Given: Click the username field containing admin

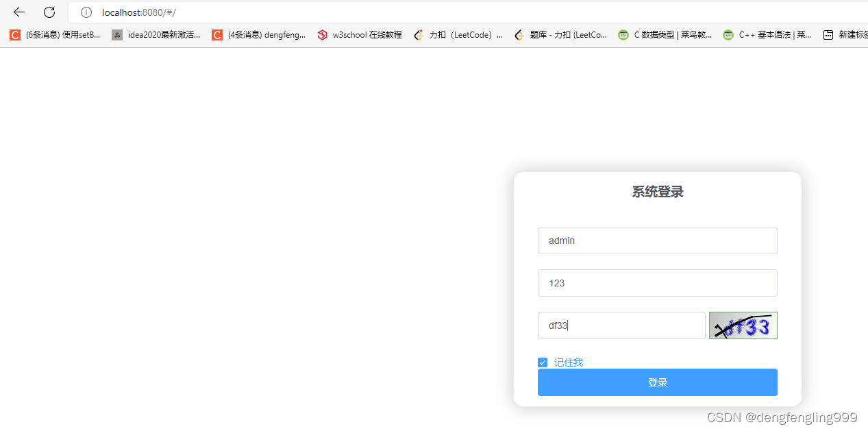Looking at the screenshot, I should click(x=658, y=241).
